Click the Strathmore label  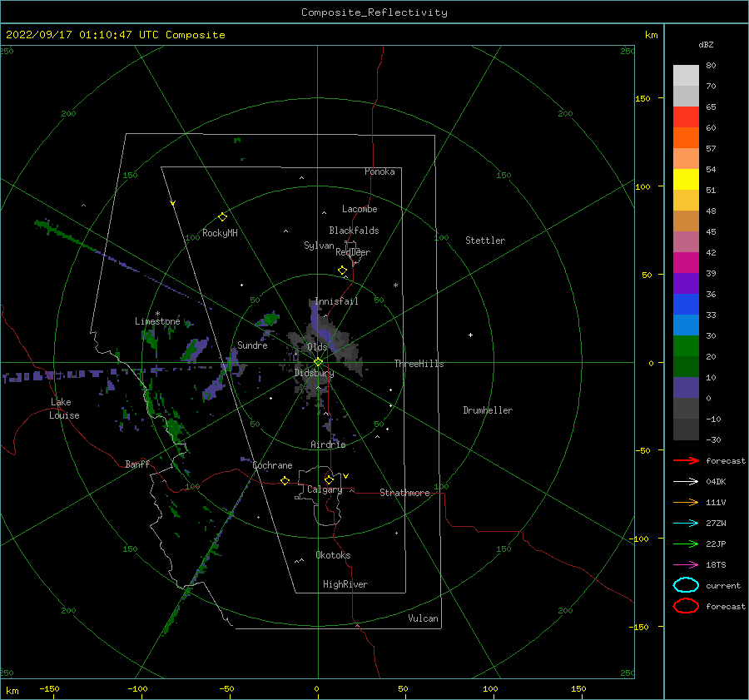coord(404,493)
